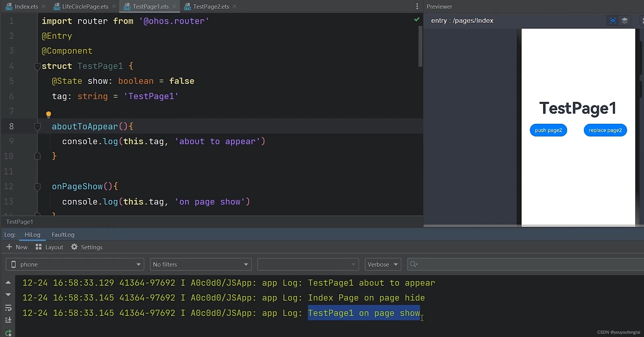Screen dimensions: 644x337
Task: Click the '@ohos.router' import string
Action: tap(174, 21)
